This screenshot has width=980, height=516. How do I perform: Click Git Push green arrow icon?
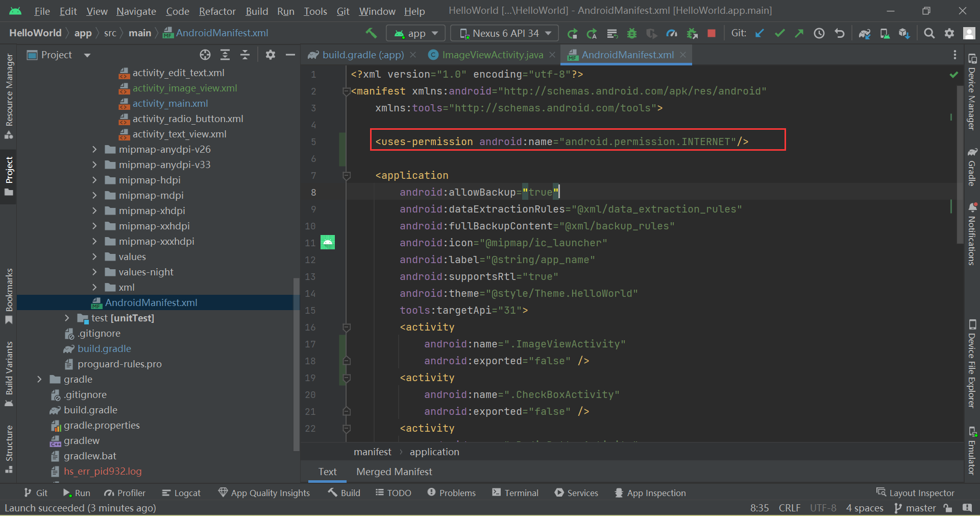pyautogui.click(x=799, y=33)
